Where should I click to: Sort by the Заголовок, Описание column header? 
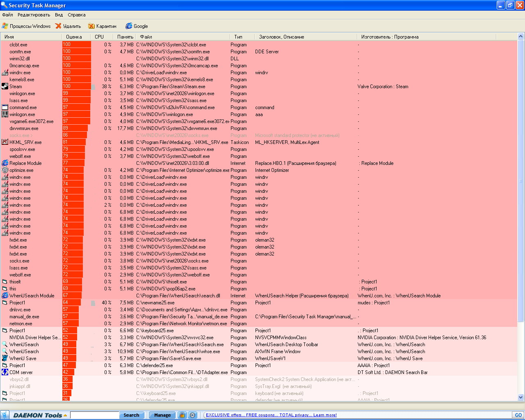[x=306, y=37]
